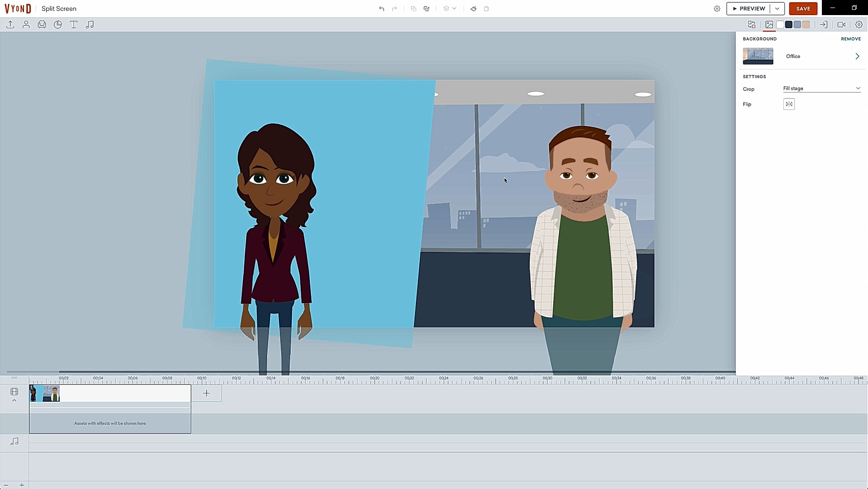
Task: Open the Office background chooser chevron
Action: point(857,56)
